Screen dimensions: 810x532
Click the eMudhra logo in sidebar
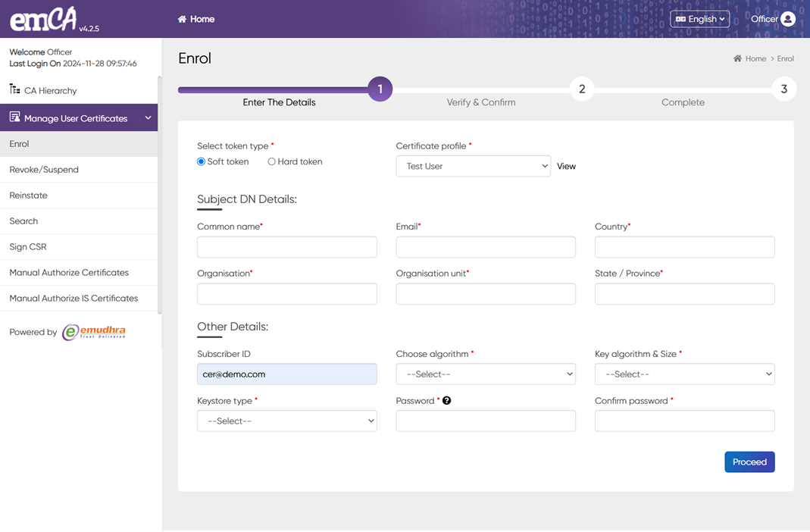pyautogui.click(x=94, y=332)
